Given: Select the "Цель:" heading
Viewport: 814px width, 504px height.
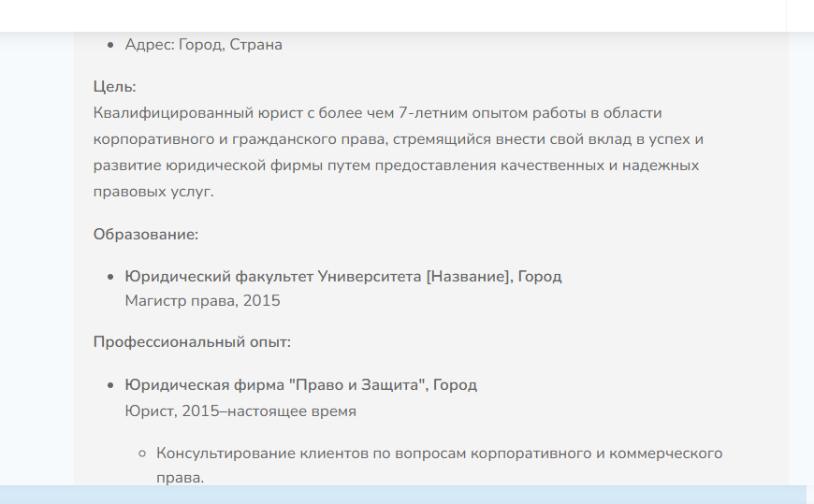Looking at the screenshot, I should tap(115, 87).
